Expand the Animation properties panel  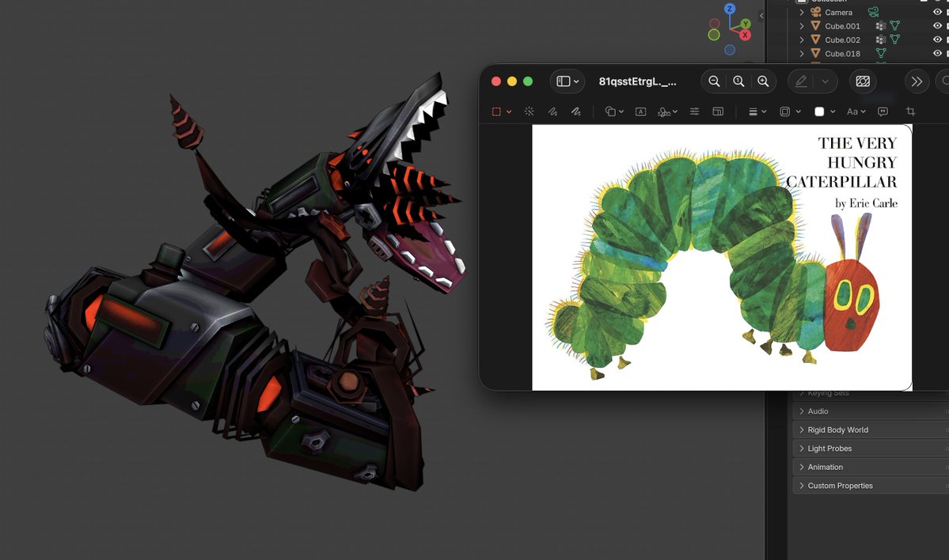pyautogui.click(x=871, y=467)
